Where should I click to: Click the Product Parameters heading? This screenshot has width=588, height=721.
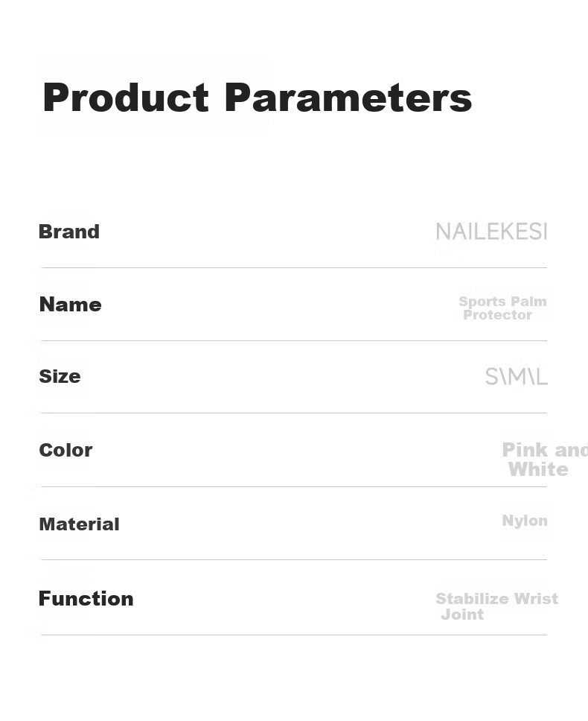pyautogui.click(x=258, y=98)
